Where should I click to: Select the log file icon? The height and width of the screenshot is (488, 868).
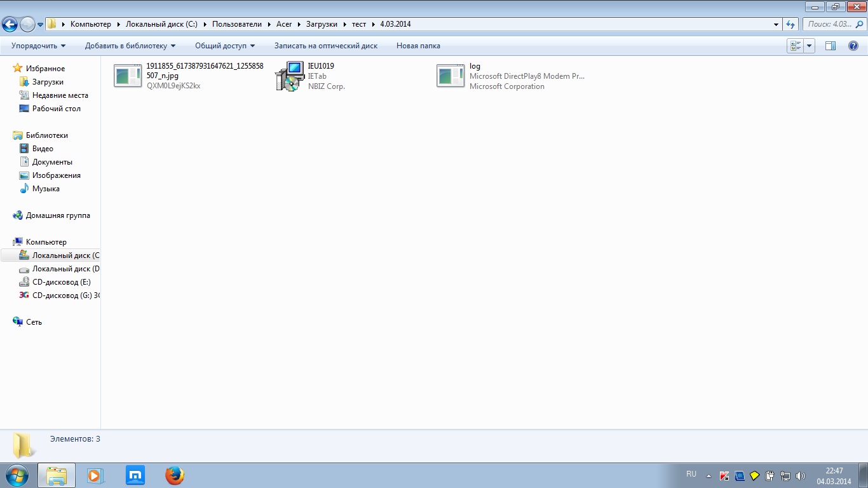pyautogui.click(x=451, y=76)
